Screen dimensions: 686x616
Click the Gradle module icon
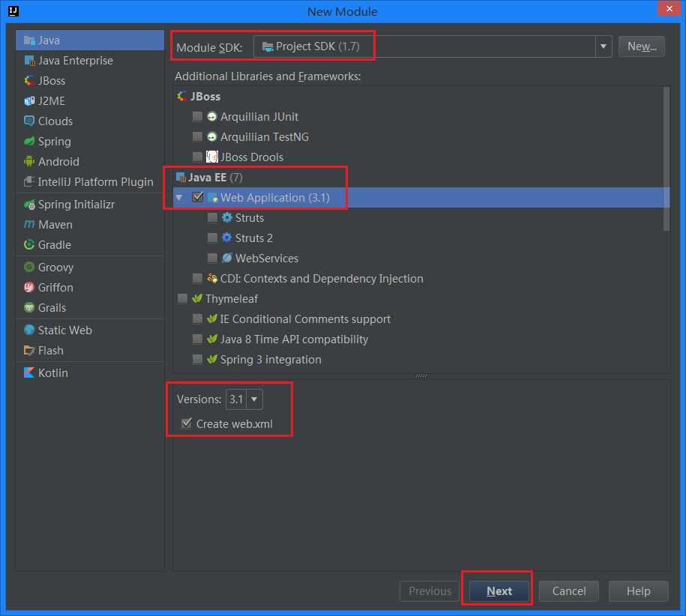(x=29, y=245)
